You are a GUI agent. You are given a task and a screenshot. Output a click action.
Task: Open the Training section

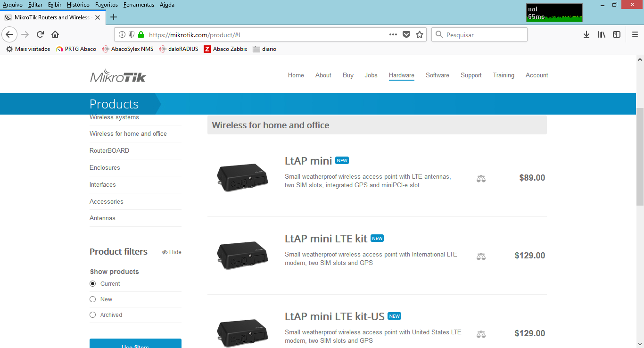(x=504, y=75)
